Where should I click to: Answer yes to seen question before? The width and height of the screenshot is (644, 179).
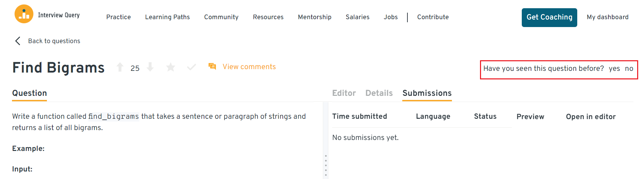614,69
